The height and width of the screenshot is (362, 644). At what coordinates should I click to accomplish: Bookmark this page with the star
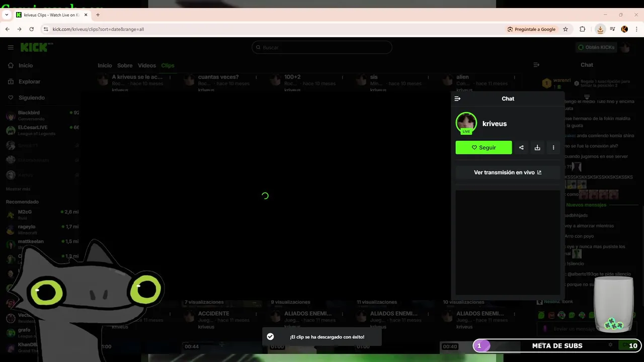(x=566, y=29)
